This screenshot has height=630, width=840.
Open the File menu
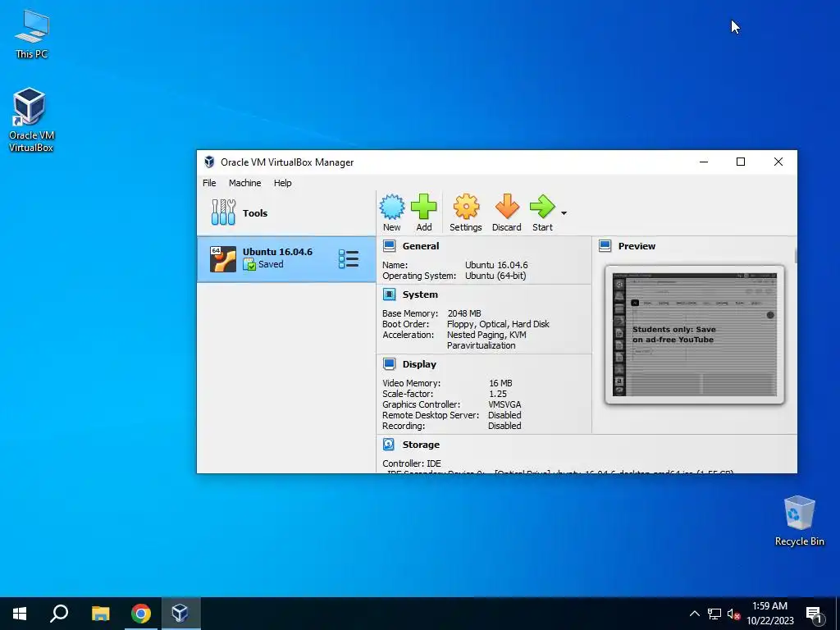pos(209,183)
